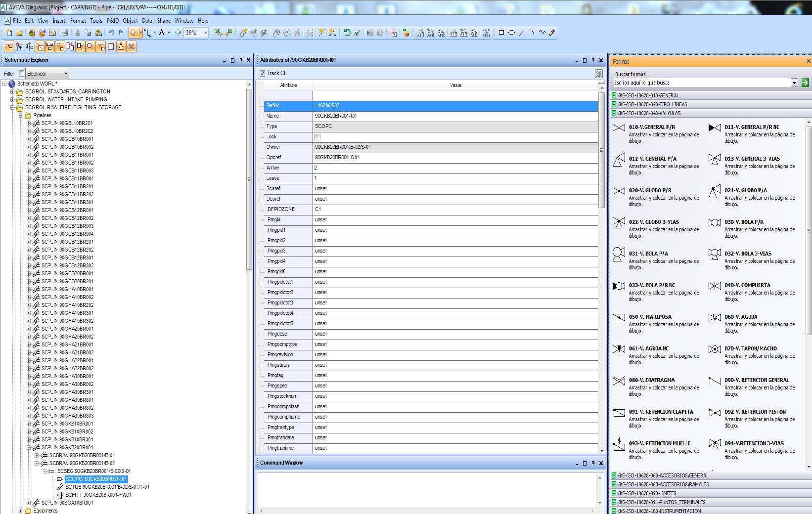This screenshot has height=514, width=812.
Task: Click inside the Command Window text area
Action: [428, 489]
